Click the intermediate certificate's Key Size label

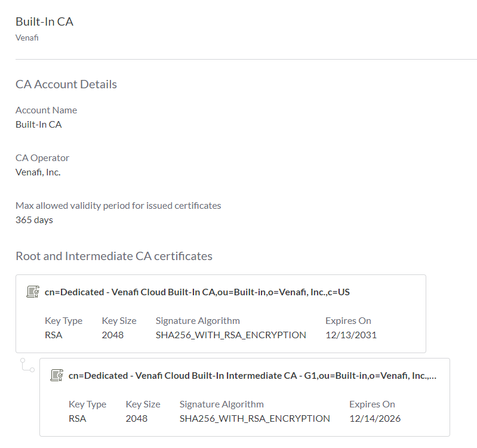click(143, 404)
